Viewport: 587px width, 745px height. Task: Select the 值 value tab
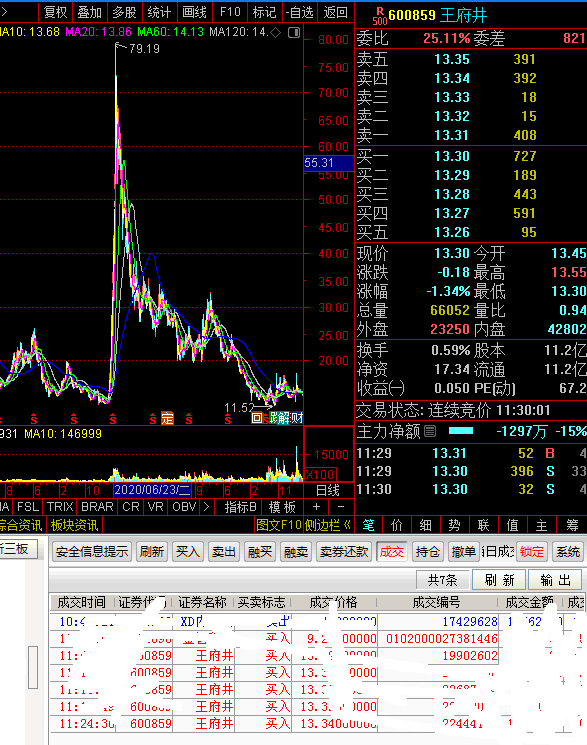coord(512,525)
